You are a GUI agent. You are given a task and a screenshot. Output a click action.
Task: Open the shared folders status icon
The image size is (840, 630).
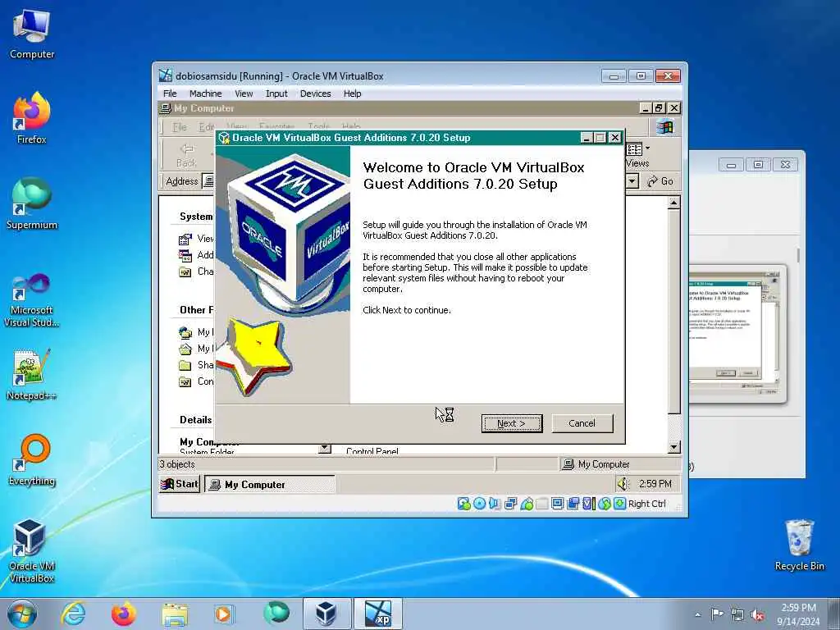[542, 504]
